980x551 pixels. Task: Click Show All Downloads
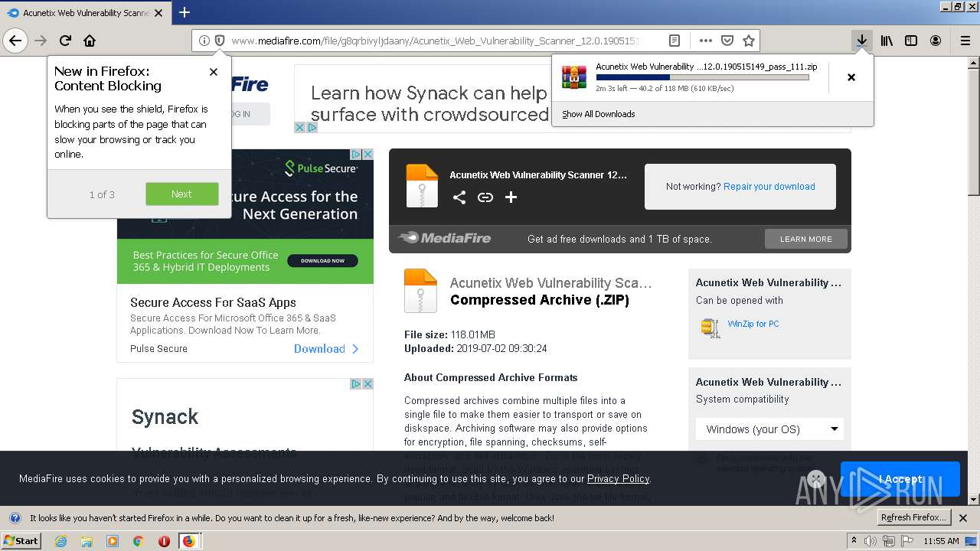pos(598,114)
